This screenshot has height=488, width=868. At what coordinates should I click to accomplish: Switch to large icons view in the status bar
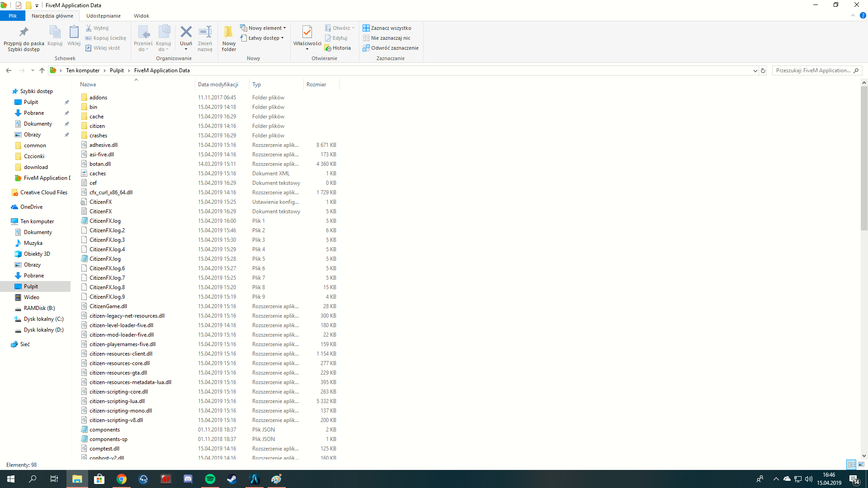(861, 465)
